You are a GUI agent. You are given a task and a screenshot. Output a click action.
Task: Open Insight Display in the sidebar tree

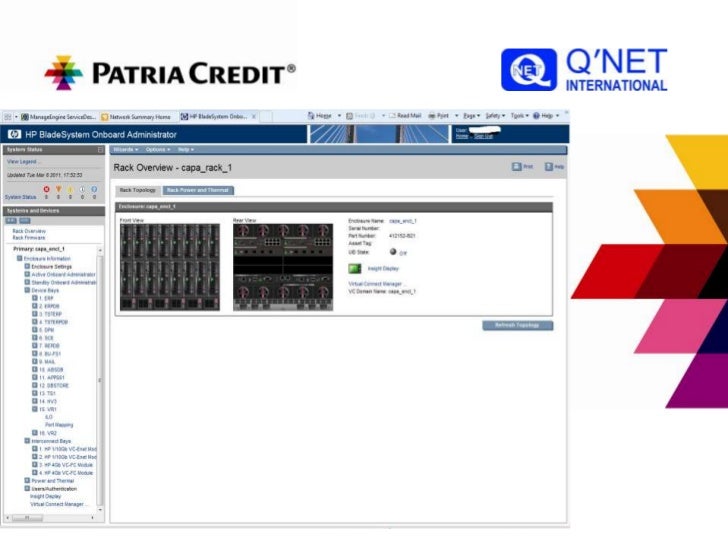(x=46, y=496)
